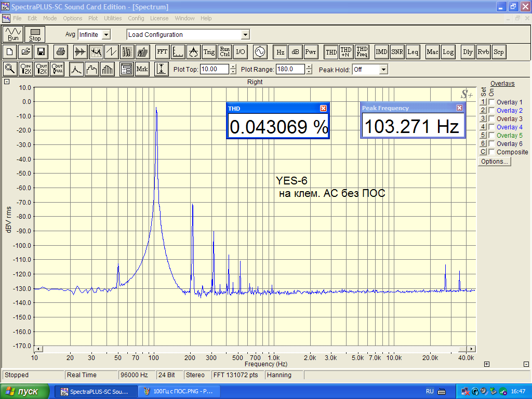Increase Plot Top with up spinner
This screenshot has width=532, height=399.
pos(233,67)
